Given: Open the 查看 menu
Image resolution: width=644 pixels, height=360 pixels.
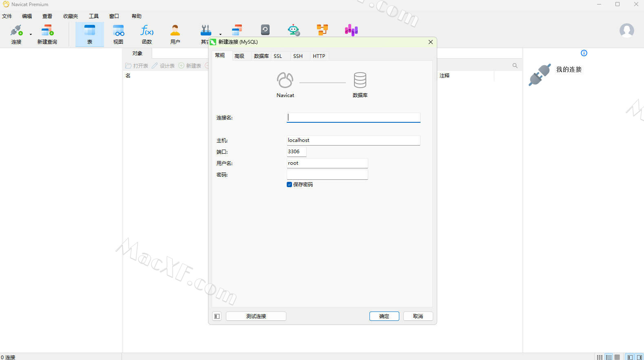Looking at the screenshot, I should coord(47,16).
